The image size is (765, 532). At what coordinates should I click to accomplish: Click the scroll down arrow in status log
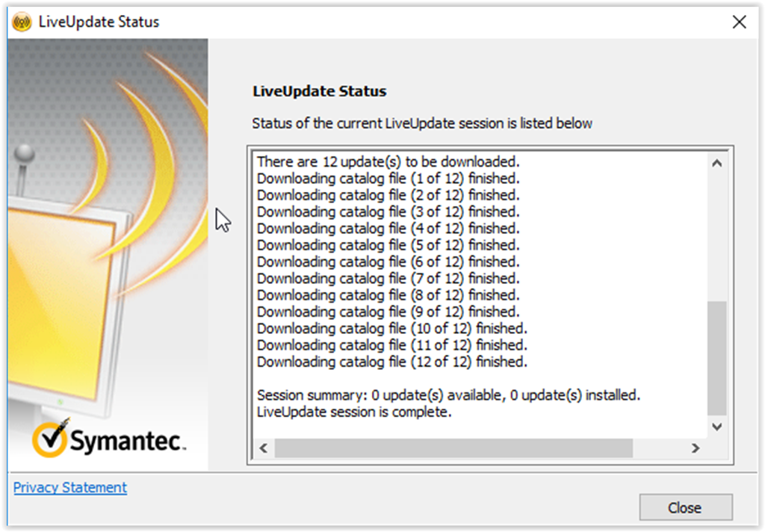tap(716, 427)
